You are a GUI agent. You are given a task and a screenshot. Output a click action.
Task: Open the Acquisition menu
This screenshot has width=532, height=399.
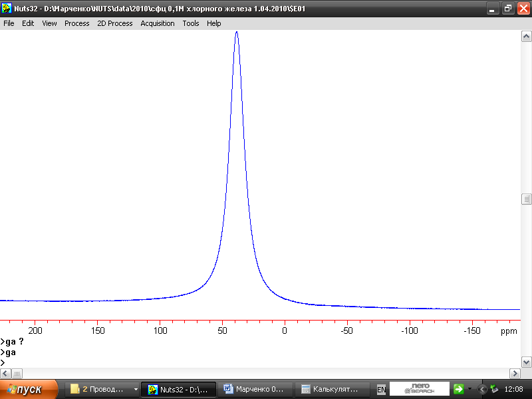tap(158, 23)
